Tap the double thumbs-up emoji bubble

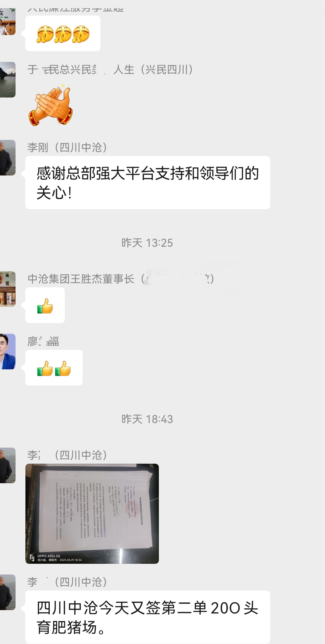(54, 368)
